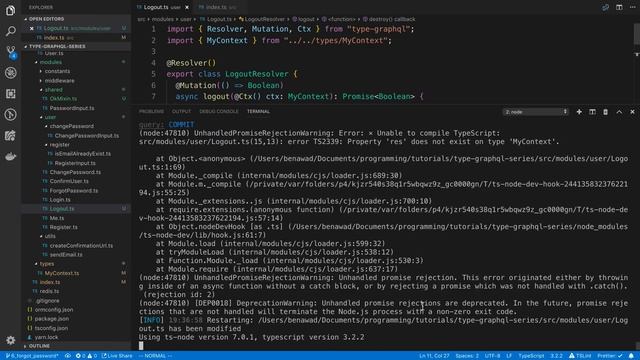Click the Git branch 6_forgot_password in status bar

pyautogui.click(x=32, y=356)
